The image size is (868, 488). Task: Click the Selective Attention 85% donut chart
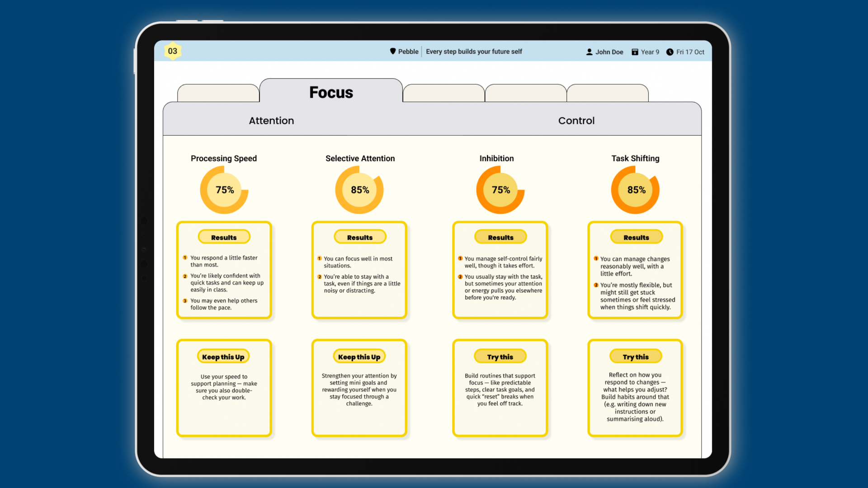coord(359,190)
